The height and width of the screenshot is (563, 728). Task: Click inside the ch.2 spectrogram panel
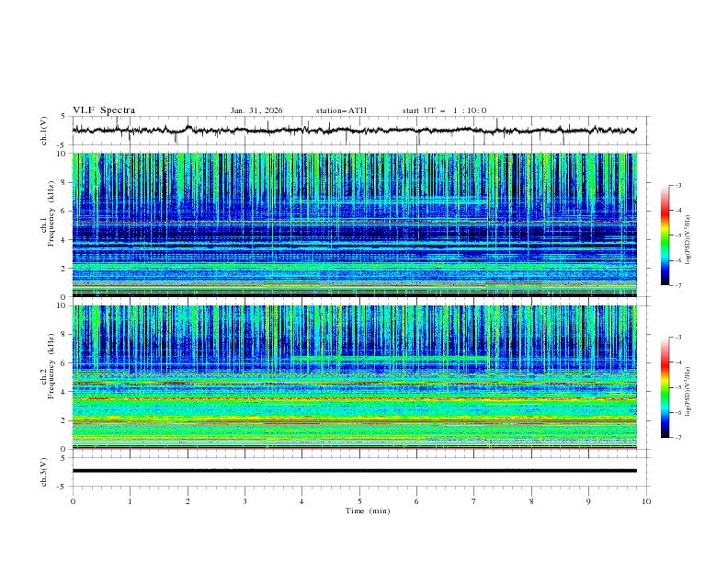355,377
